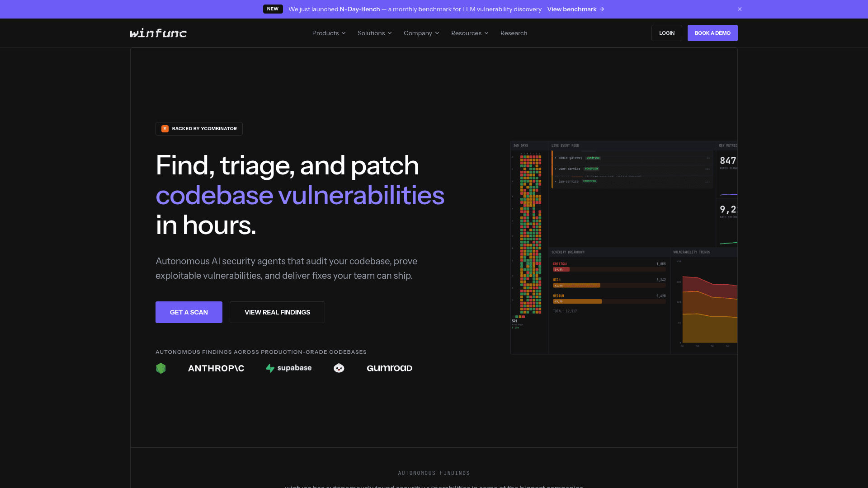This screenshot has height=488, width=868.
Task: Click the user-service event row
Action: click(632, 169)
